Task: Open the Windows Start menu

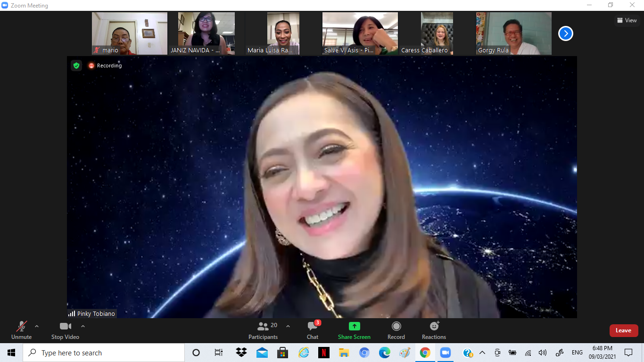Action: coord(11,353)
